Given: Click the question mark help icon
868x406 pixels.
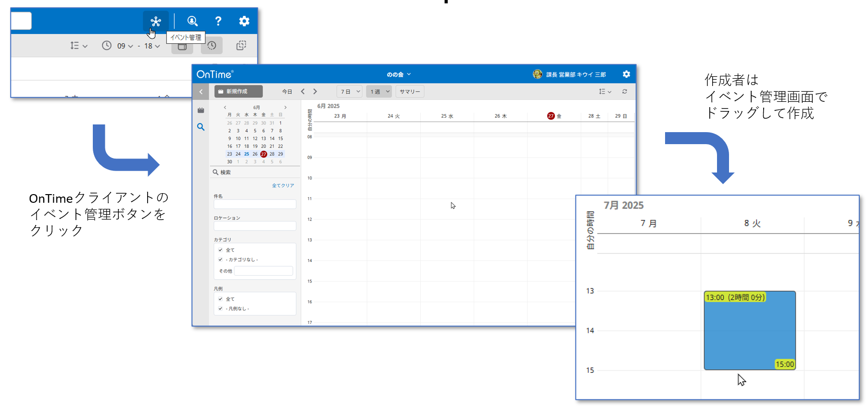Looking at the screenshot, I should tap(218, 21).
